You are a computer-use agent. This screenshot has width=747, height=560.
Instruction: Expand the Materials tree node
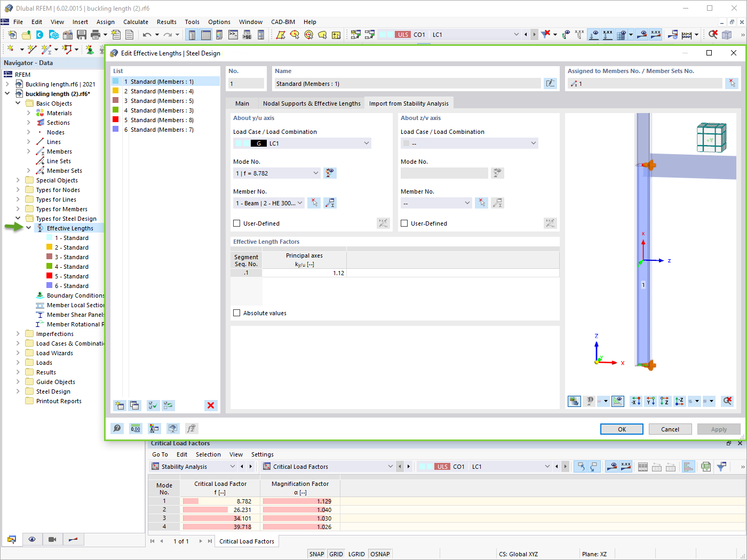click(29, 113)
